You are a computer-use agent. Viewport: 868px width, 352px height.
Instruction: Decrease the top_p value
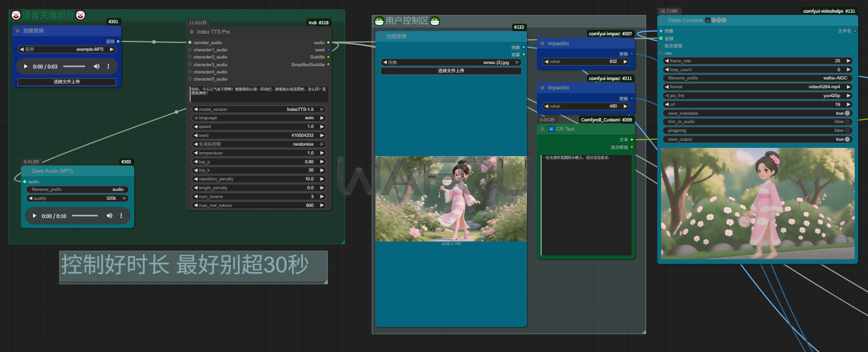(x=195, y=162)
